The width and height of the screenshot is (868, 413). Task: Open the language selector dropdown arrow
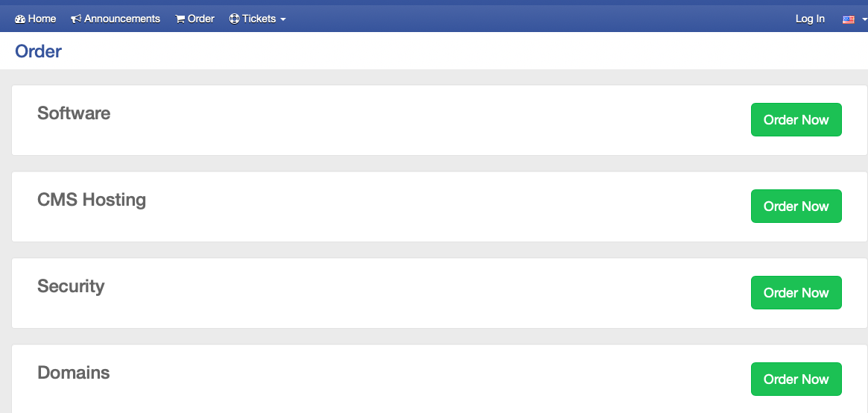865,19
